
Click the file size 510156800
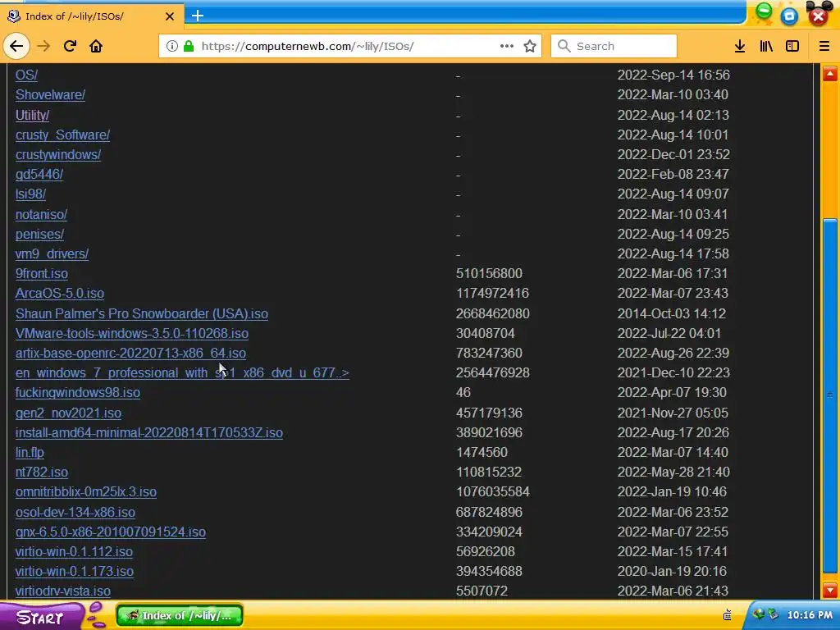click(489, 274)
